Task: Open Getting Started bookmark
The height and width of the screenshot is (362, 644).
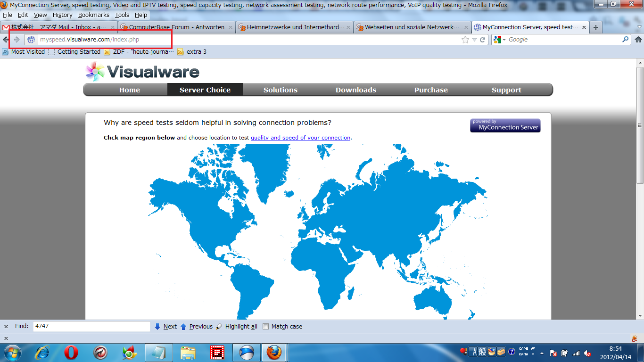Action: click(x=74, y=52)
